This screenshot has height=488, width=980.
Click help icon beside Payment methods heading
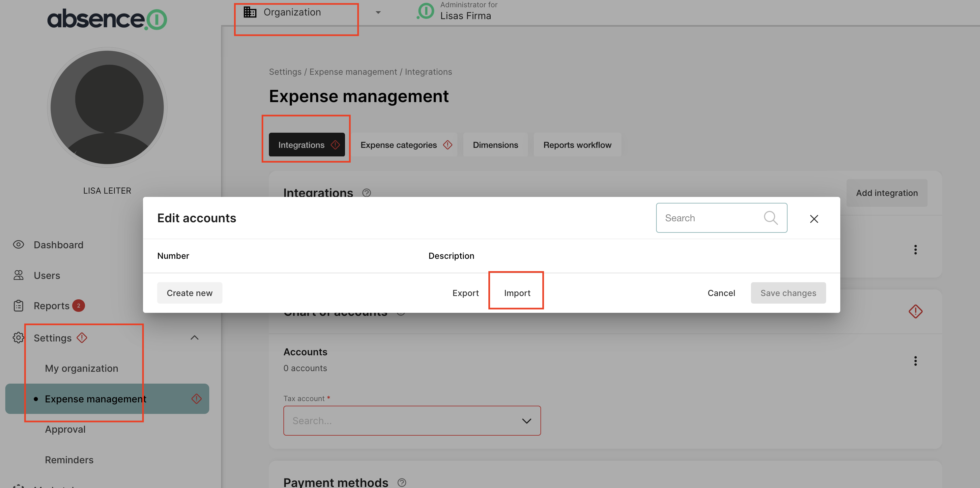pyautogui.click(x=402, y=482)
